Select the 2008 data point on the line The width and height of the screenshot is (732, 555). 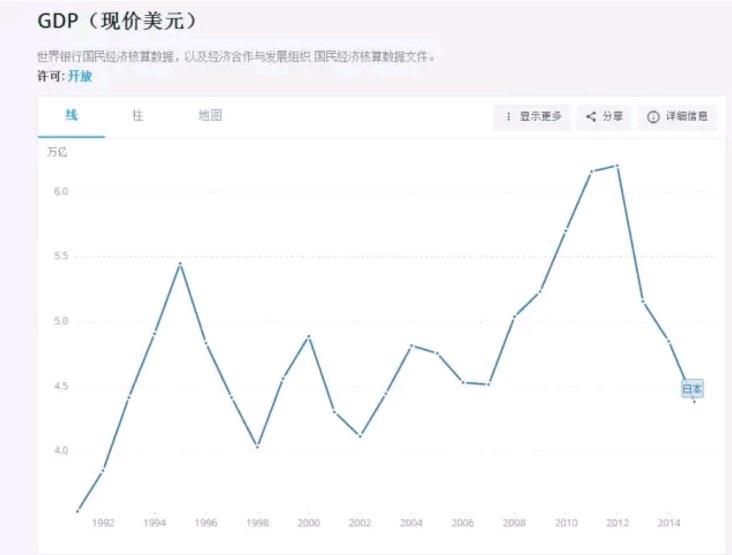[514, 317]
